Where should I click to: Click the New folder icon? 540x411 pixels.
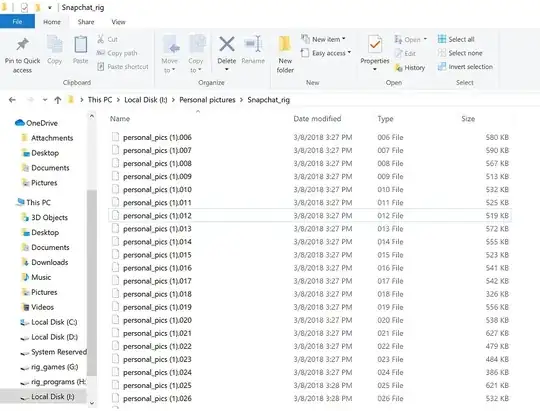(x=285, y=44)
